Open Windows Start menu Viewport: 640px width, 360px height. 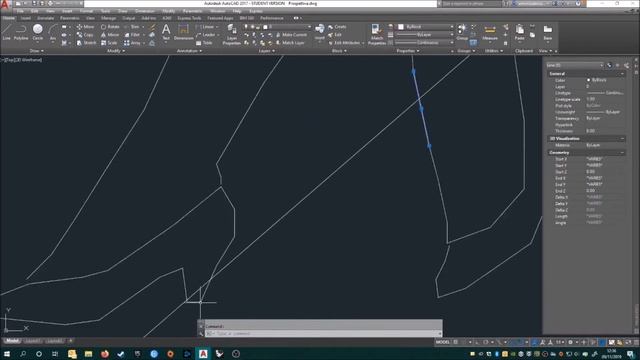click(7, 354)
